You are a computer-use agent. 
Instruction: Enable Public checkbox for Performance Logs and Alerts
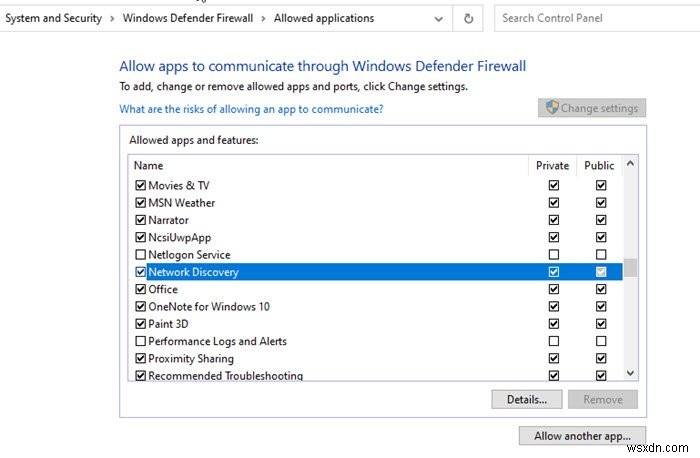601,341
